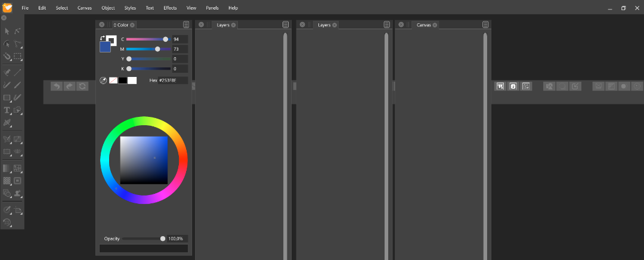Open the Color panel options menu
This screenshot has width=644, height=260.
tap(187, 25)
